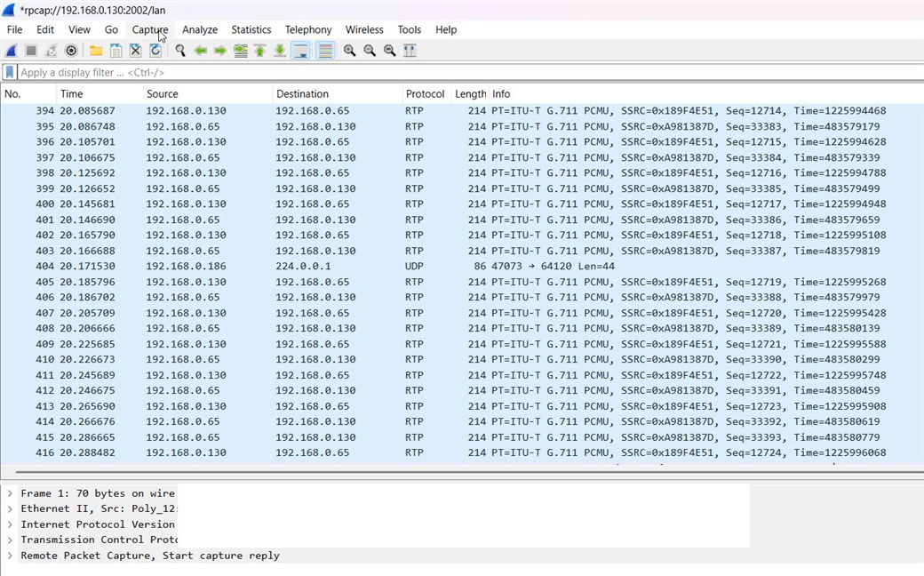Jump to the first packet
Image resolution: width=924 pixels, height=576 pixels.
pyautogui.click(x=259, y=51)
